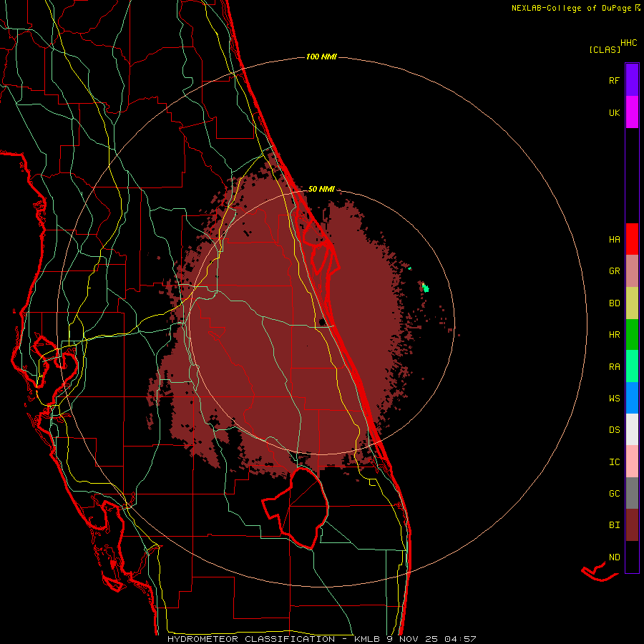Click the BI dark red legend swatch
644x644 pixels.
click(x=632, y=525)
